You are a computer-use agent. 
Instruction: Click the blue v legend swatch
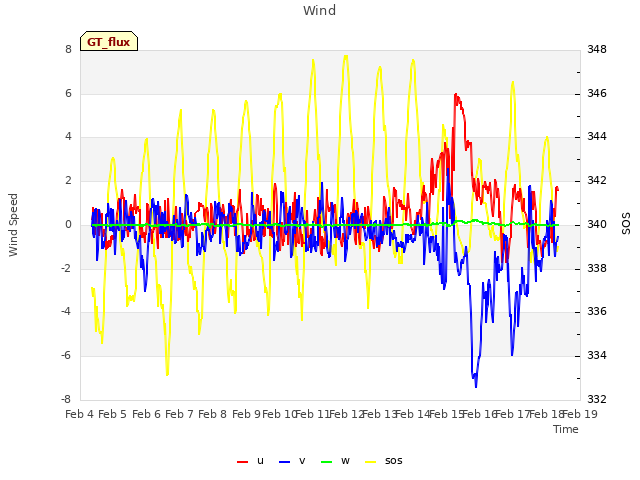pyautogui.click(x=284, y=462)
